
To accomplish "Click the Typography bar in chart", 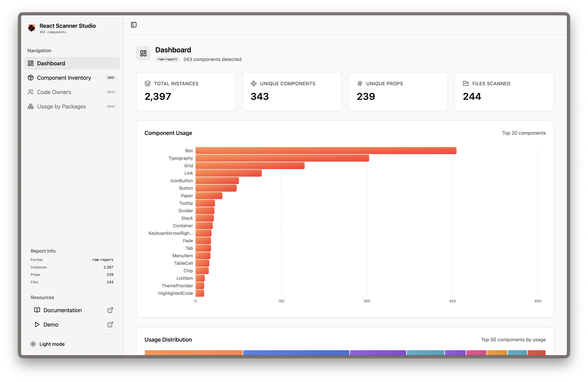I will 282,158.
